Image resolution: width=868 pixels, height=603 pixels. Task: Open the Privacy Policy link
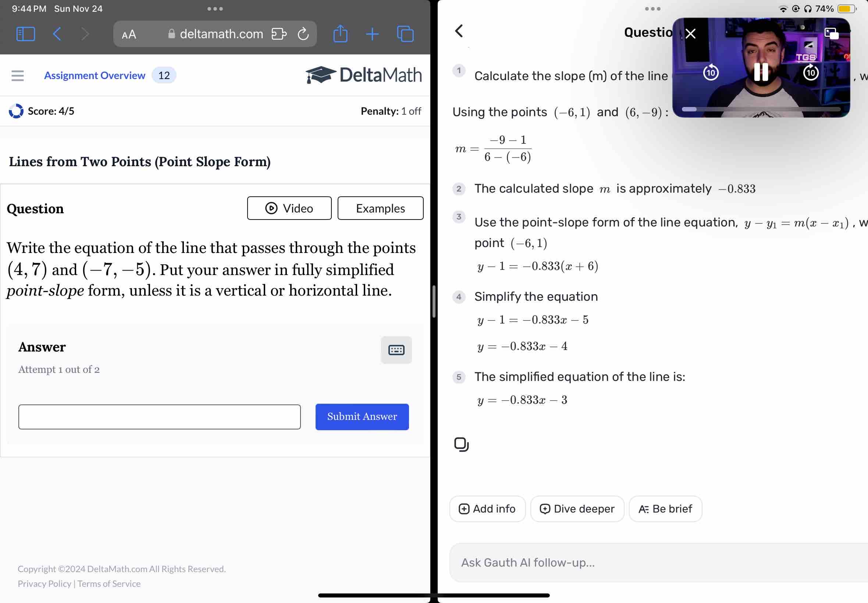pos(44,584)
